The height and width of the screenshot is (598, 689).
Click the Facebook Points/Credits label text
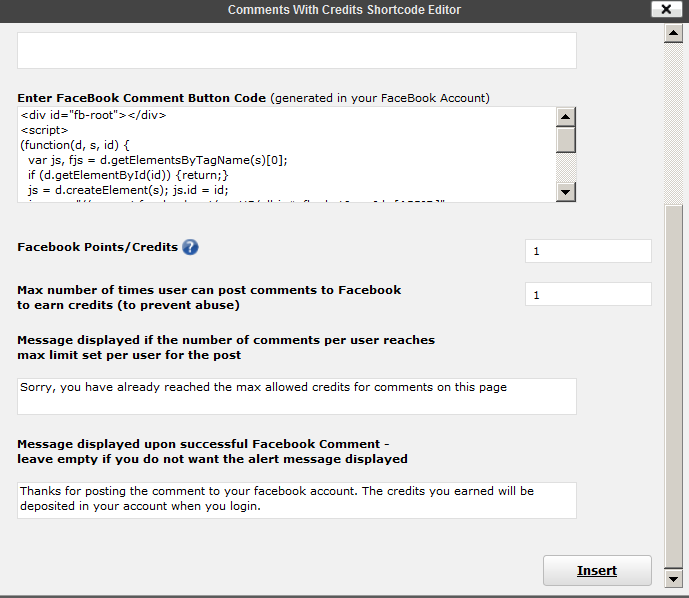(98, 247)
